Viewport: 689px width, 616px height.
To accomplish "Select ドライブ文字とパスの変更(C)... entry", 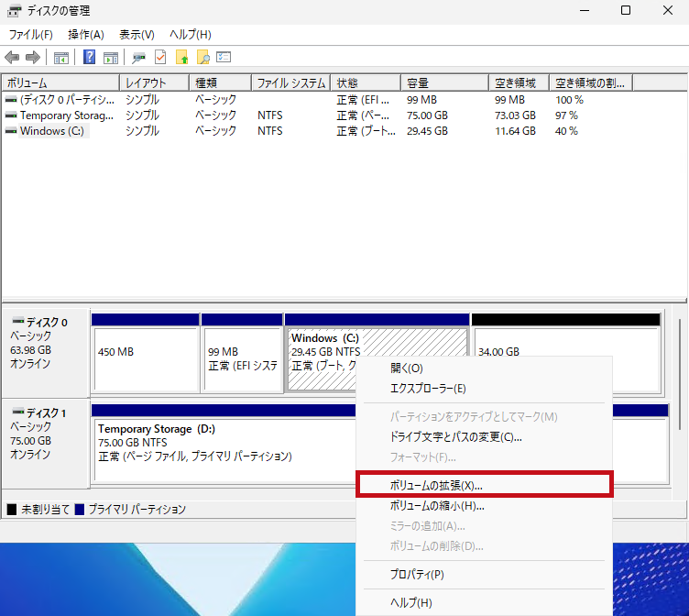I will [484, 437].
